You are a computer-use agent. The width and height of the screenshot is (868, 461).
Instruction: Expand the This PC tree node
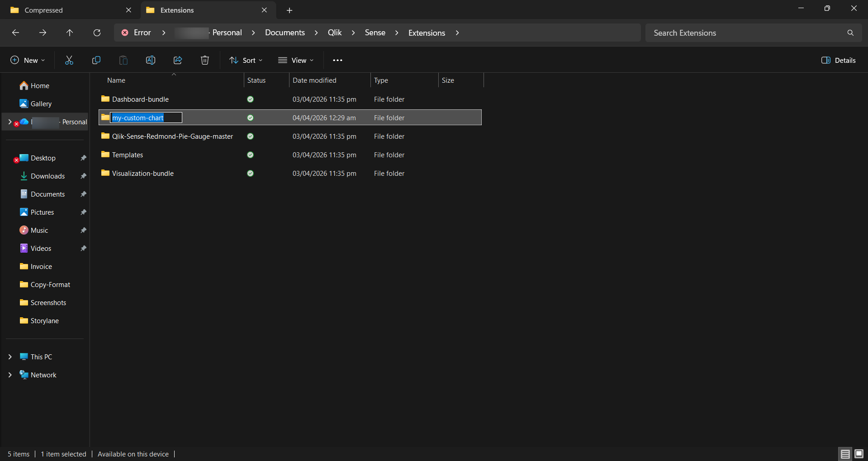(10, 357)
